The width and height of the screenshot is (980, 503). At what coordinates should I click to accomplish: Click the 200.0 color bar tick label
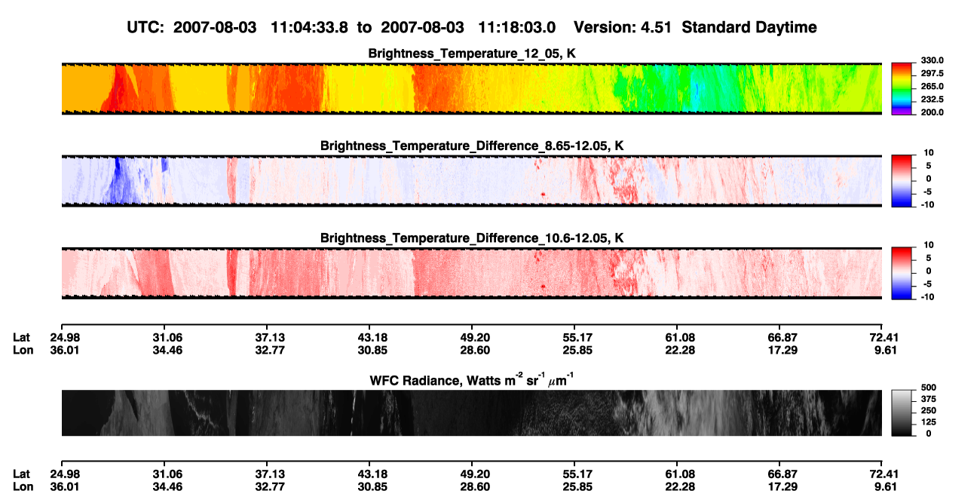pos(933,112)
